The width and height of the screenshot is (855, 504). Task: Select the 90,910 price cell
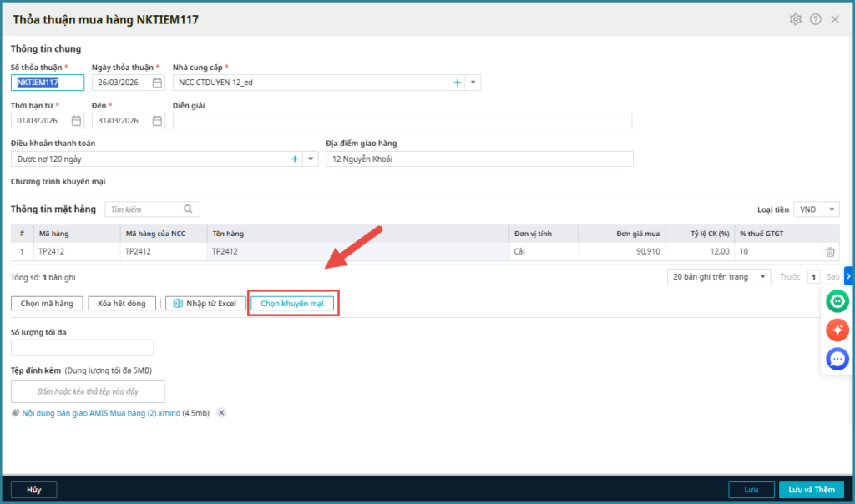(x=621, y=252)
